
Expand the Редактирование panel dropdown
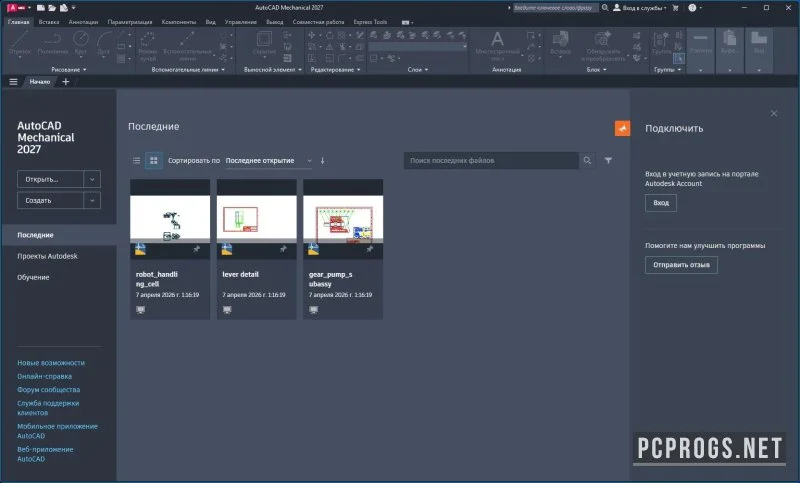pyautogui.click(x=359, y=69)
